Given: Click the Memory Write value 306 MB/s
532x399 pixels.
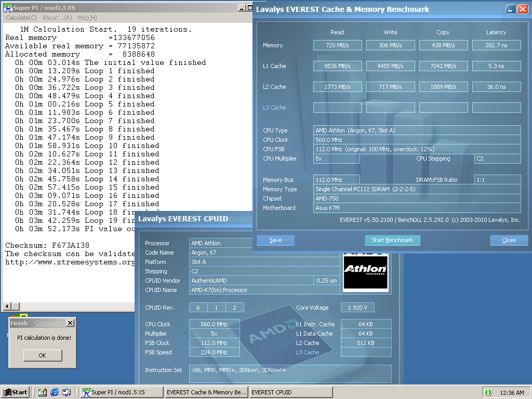Looking at the screenshot, I should click(x=391, y=45).
